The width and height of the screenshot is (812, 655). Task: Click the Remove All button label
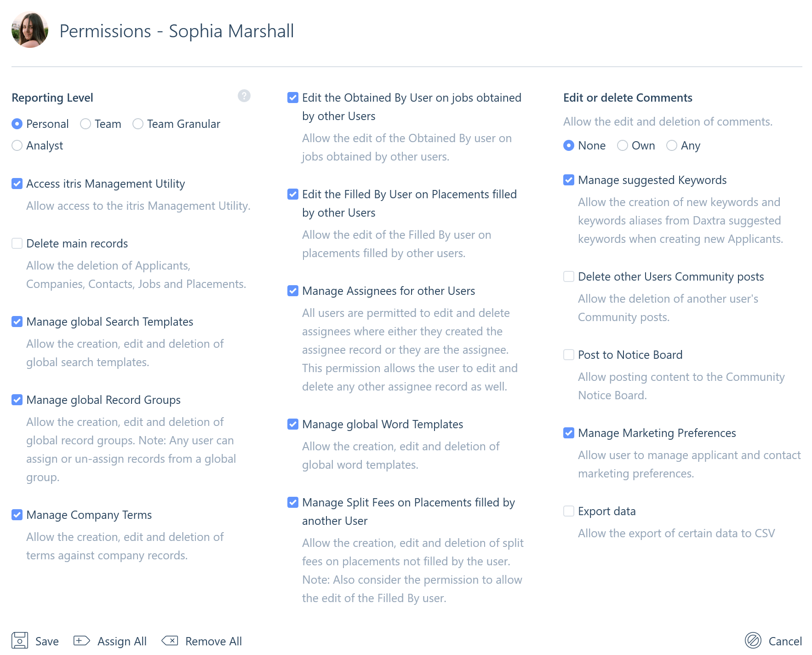coord(213,641)
